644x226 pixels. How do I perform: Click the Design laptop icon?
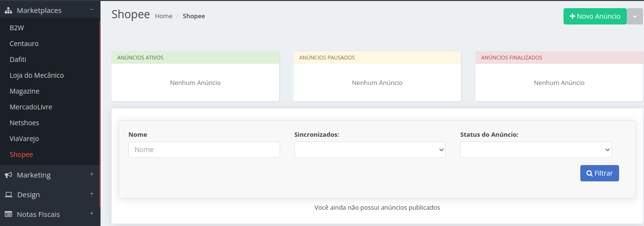pyautogui.click(x=8, y=195)
